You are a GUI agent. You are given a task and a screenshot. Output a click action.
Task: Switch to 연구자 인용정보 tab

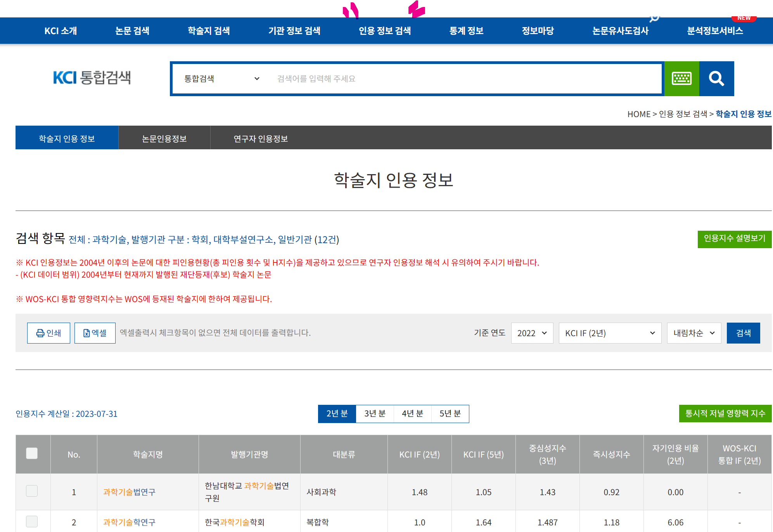click(261, 138)
